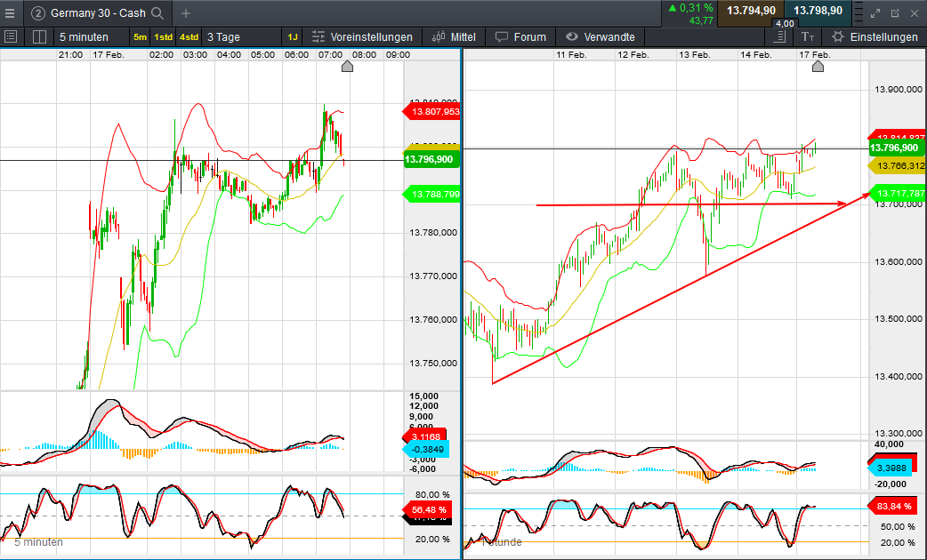Click the search magnifier beside Germany 30
This screenshot has width=927, height=560.
[157, 13]
